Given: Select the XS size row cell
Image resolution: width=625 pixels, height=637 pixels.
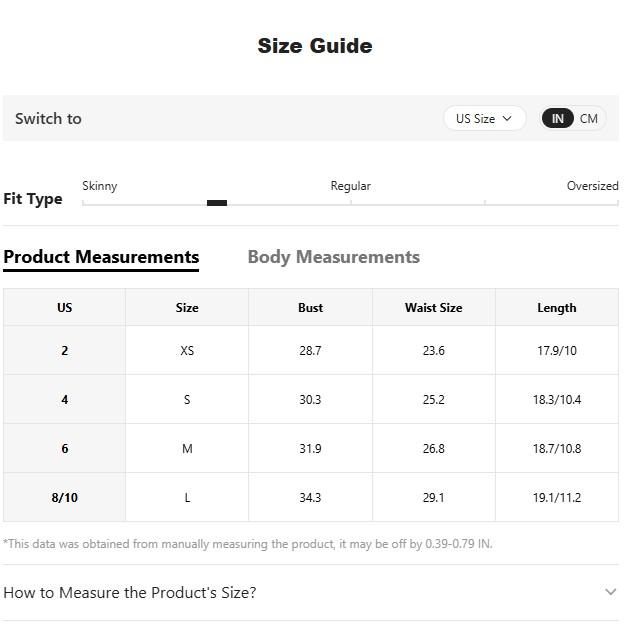Looking at the screenshot, I should (187, 351).
